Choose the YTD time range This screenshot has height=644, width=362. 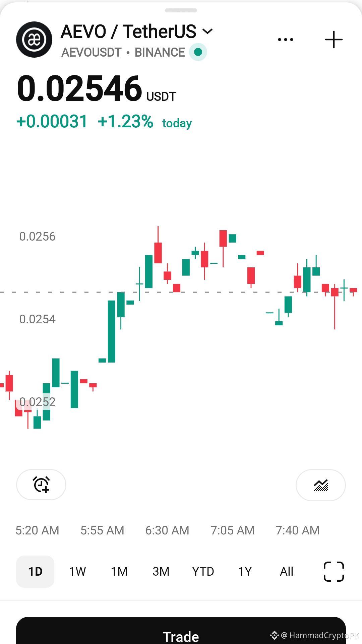tap(203, 571)
